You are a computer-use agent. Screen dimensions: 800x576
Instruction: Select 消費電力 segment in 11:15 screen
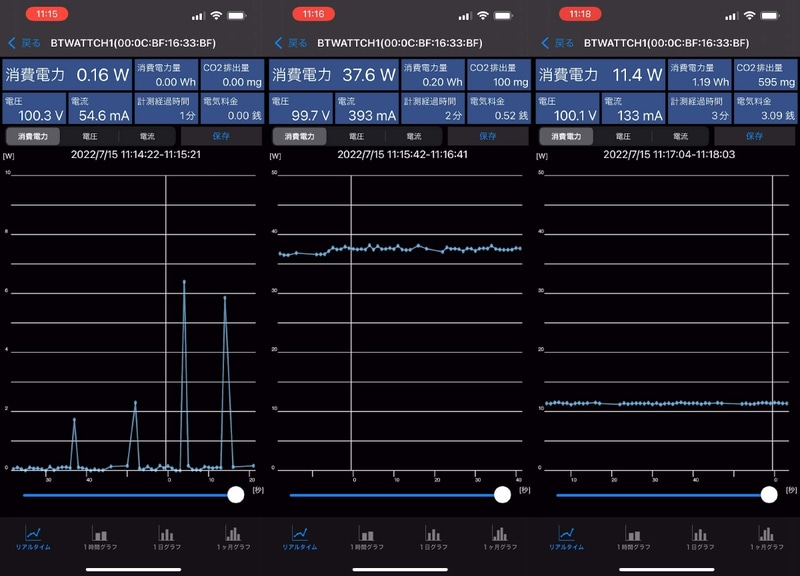(33, 136)
